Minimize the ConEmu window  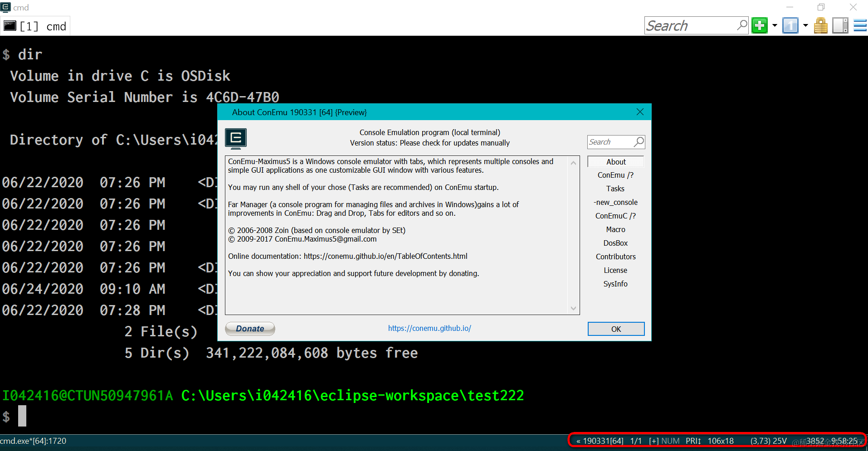[x=790, y=7]
